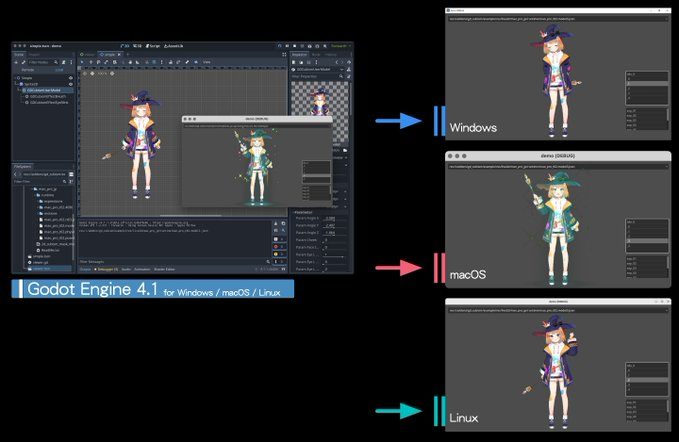Choose the Ruler Mode tool
This screenshot has height=442, width=679.
click(138, 62)
